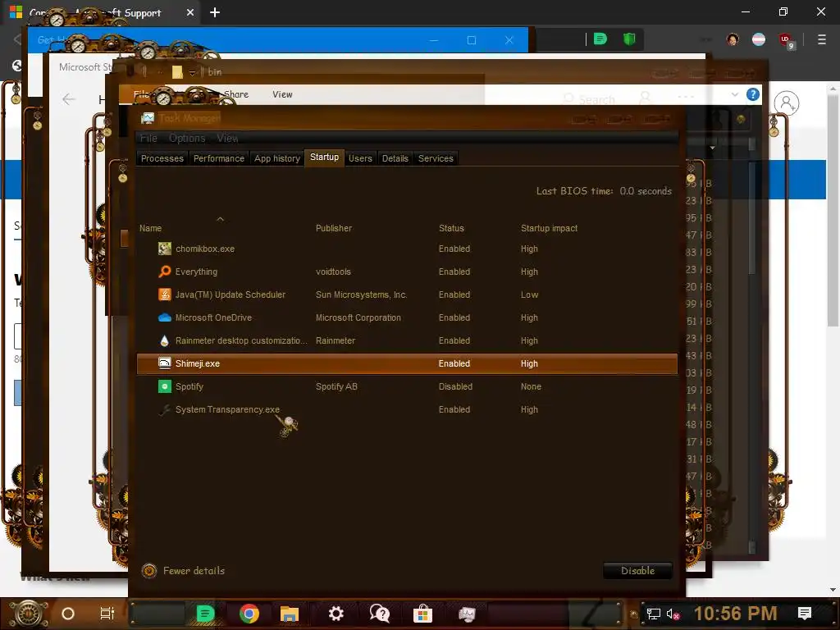Viewport: 840px width, 630px height.
Task: Click the Rainmeter desktop customization entry name
Action: point(241,340)
